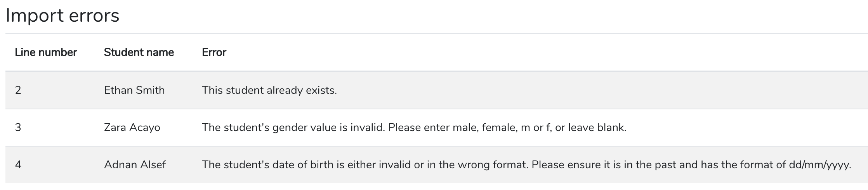
Task: Click the Ethan Smith table row
Action: pyautogui.click(x=437, y=90)
